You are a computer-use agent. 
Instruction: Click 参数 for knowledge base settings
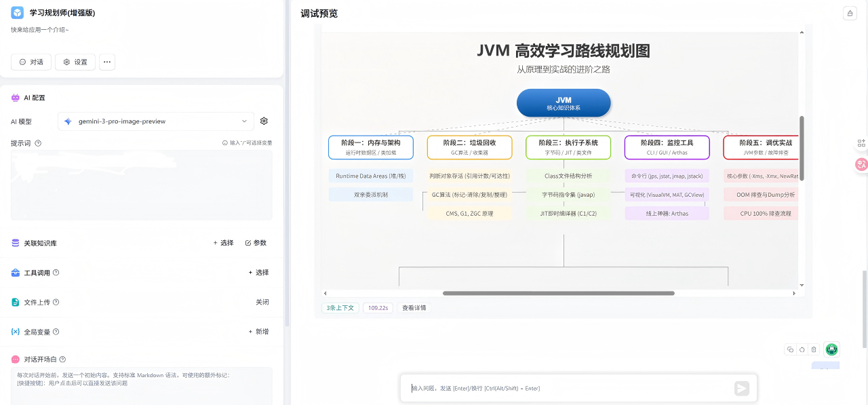256,243
